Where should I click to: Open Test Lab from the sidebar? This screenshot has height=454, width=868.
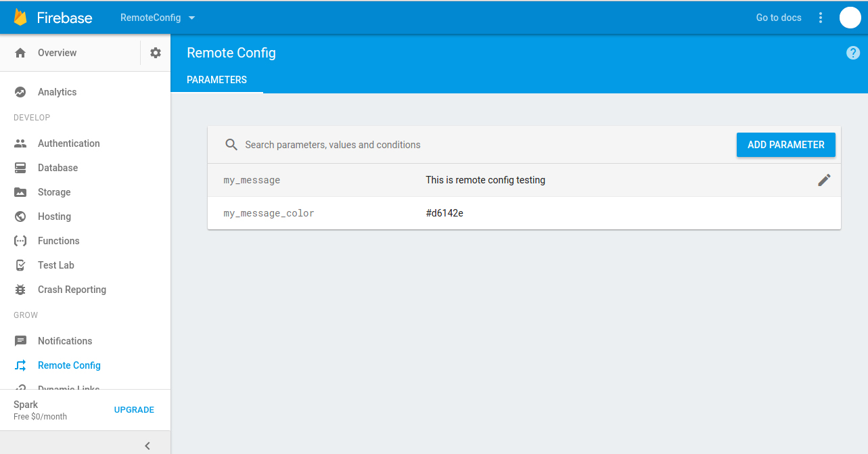tap(55, 265)
